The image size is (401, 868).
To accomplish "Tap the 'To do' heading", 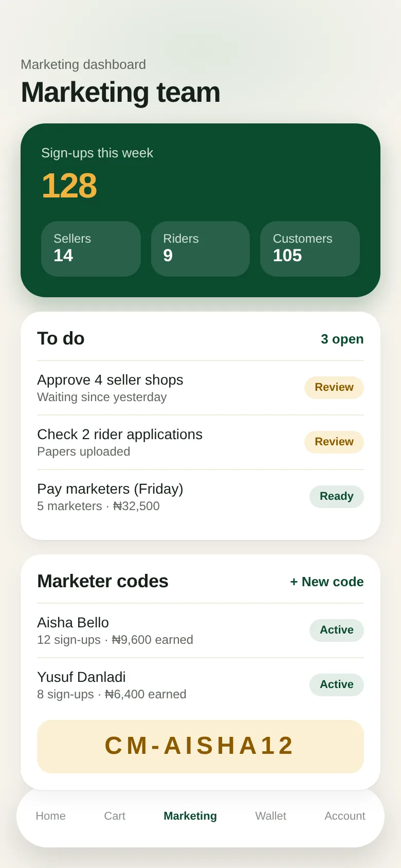I will [x=61, y=338].
